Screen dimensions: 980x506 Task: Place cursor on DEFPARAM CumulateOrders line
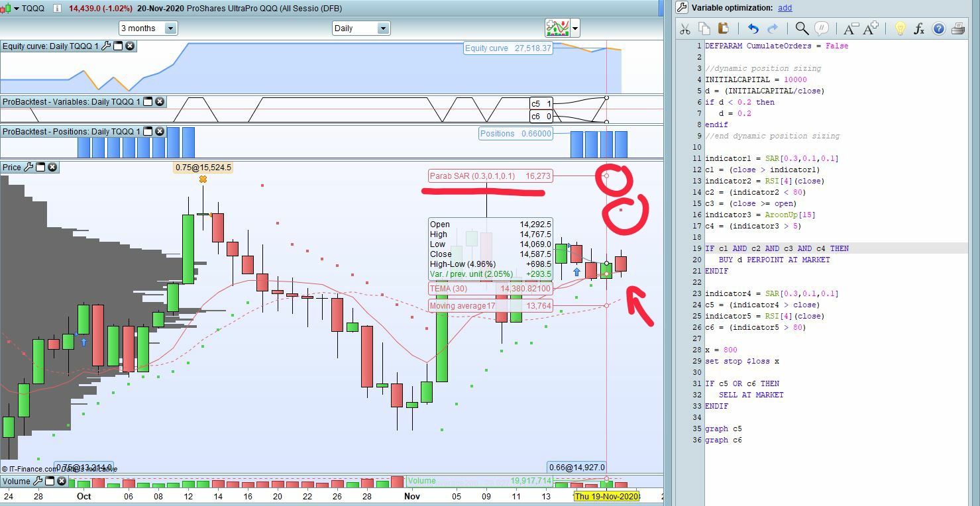pos(777,46)
